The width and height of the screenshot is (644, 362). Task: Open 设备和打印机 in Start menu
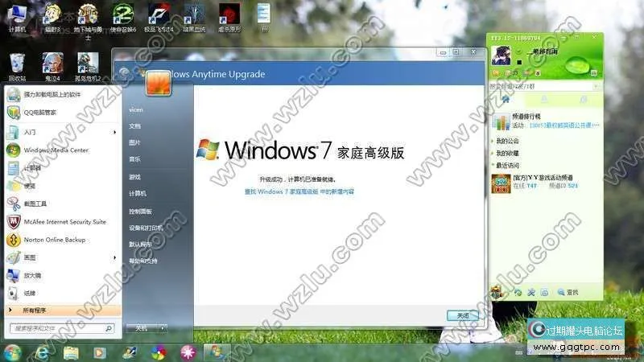[x=146, y=228]
